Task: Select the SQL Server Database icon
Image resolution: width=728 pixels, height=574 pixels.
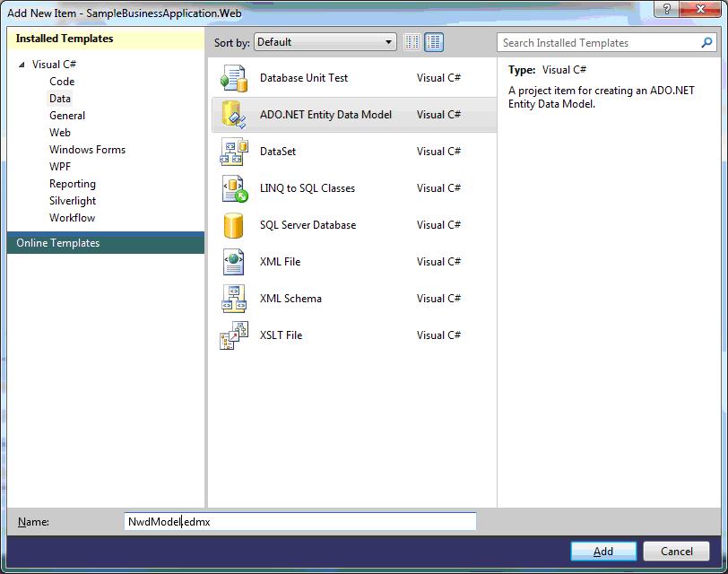Action: [233, 225]
